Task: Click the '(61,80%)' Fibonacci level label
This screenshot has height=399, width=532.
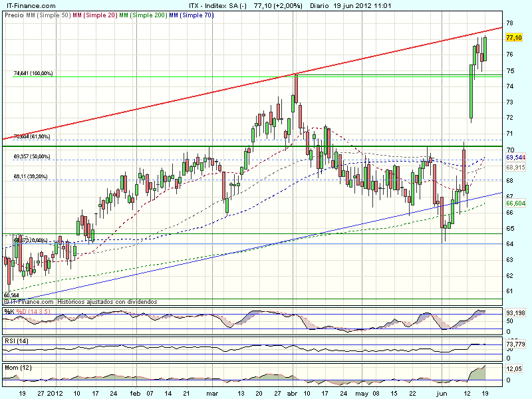Action: click(40, 136)
